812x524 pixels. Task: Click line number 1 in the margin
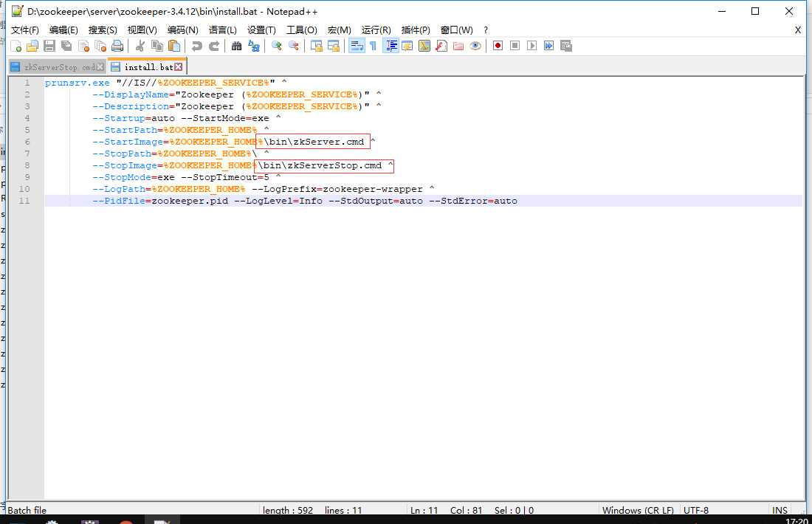pos(27,83)
